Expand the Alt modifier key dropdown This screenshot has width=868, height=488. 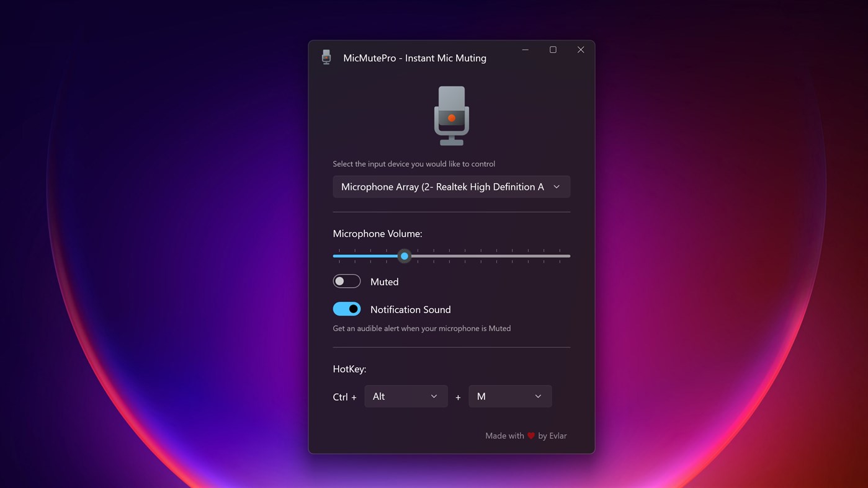(x=406, y=396)
